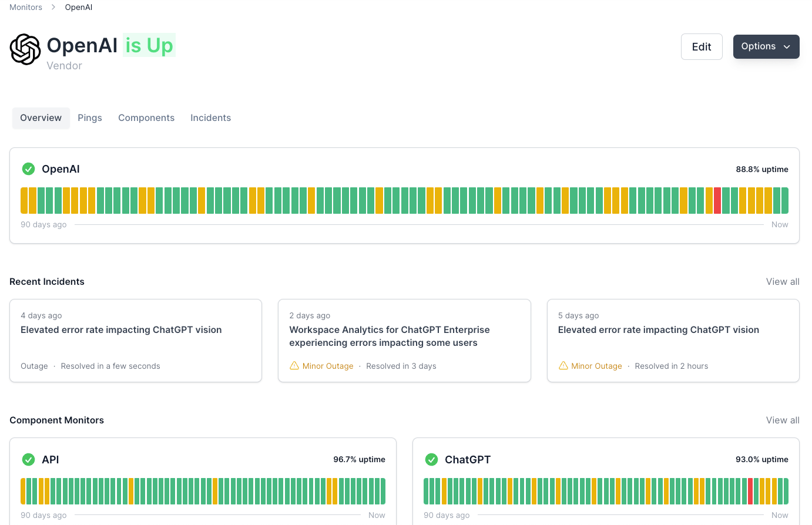The image size is (812, 525).
Task: Open the Incidents tab
Action: (210, 118)
